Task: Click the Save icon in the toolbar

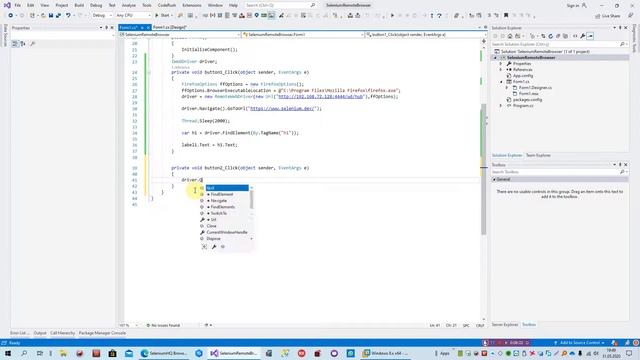Action: tap(51, 16)
